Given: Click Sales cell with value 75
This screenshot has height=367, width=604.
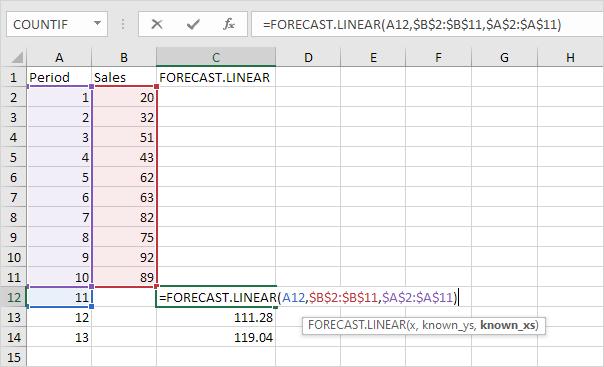Looking at the screenshot, I should 124,237.
